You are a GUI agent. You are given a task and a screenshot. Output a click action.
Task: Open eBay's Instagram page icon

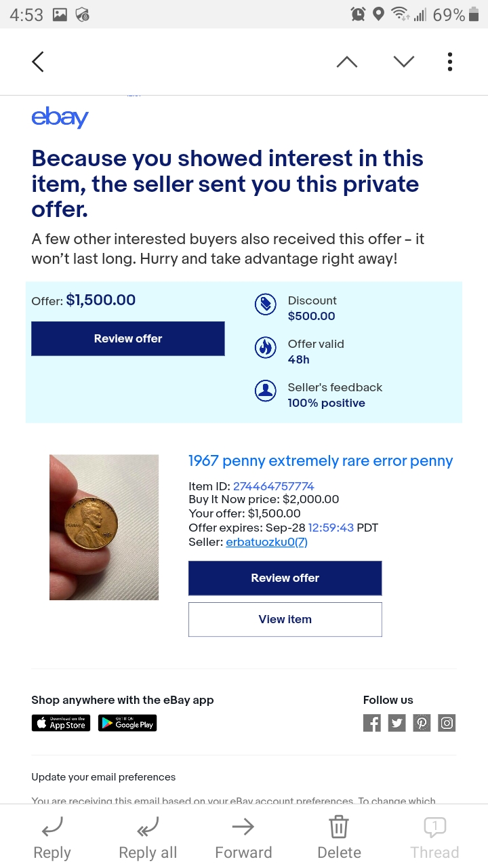tap(447, 723)
